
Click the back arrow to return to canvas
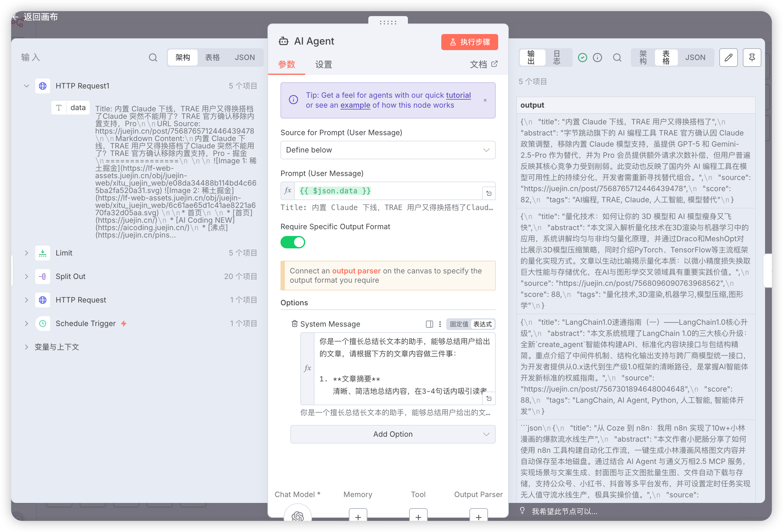tap(15, 17)
